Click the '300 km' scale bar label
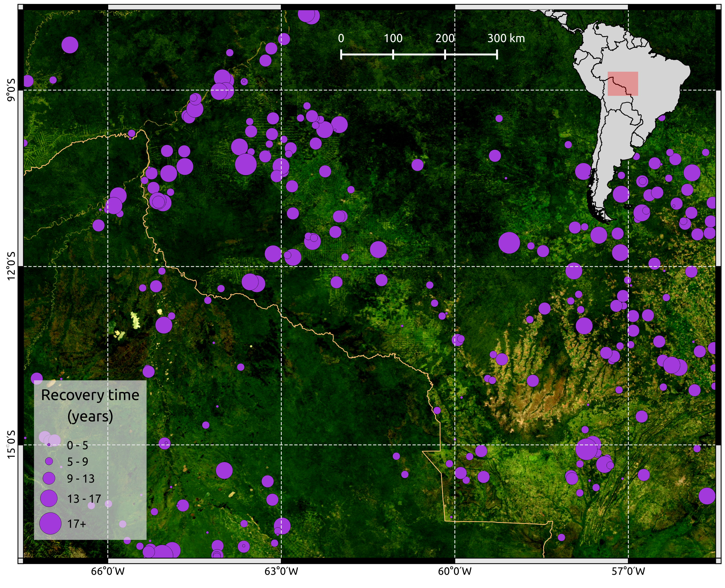This screenshot has height=588, width=725. click(x=506, y=38)
